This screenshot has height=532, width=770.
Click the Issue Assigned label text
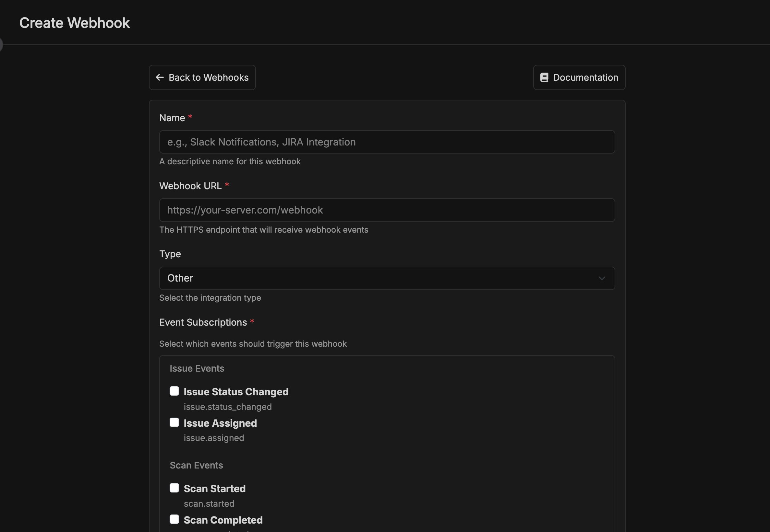220,423
